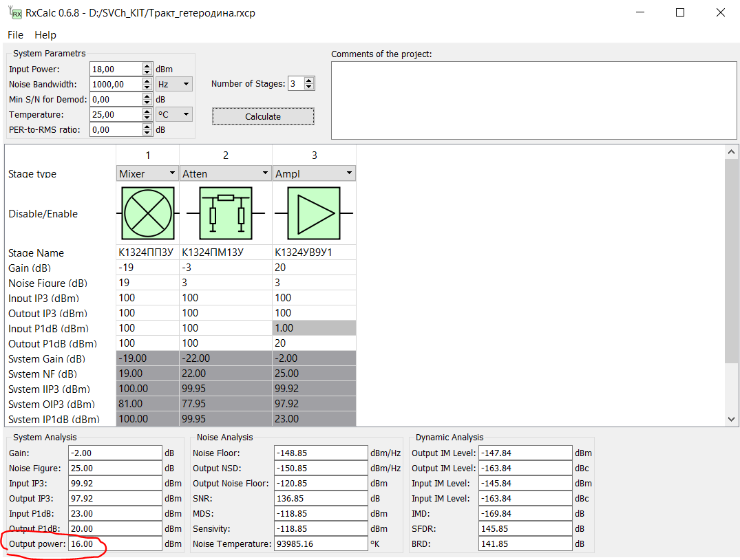
Task: Click the Noise Temperature field 93985.16
Action: [321, 544]
